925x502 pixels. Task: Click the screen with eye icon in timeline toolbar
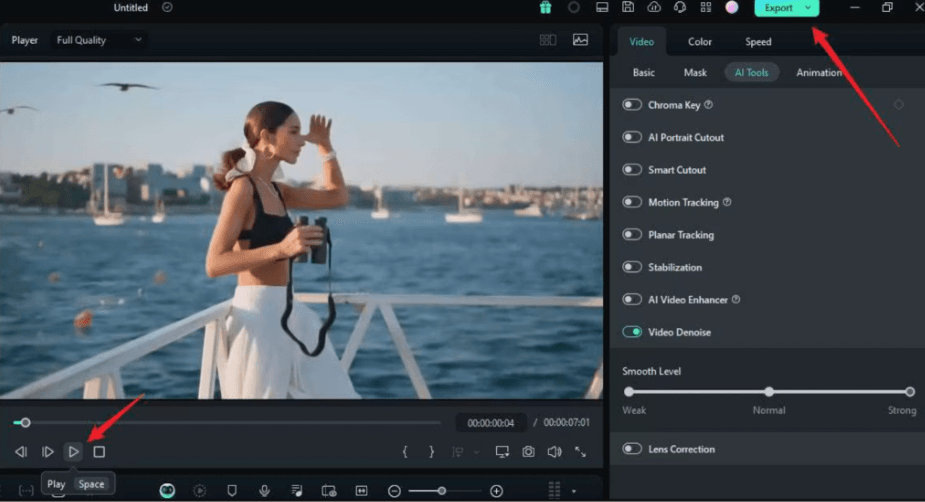(329, 491)
